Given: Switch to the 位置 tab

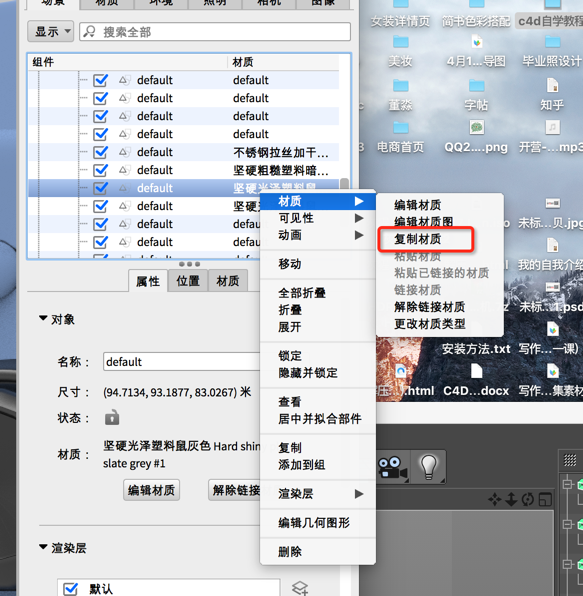Looking at the screenshot, I should [x=188, y=281].
